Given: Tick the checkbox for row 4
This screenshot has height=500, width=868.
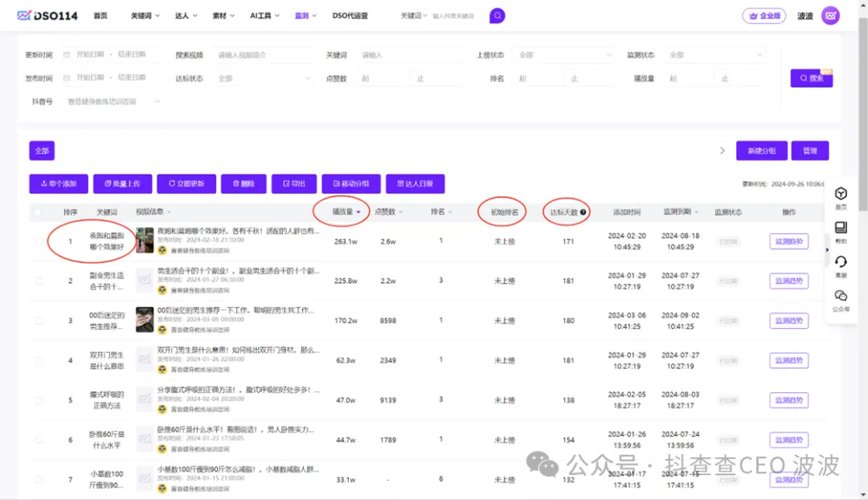Looking at the screenshot, I should pyautogui.click(x=39, y=360).
